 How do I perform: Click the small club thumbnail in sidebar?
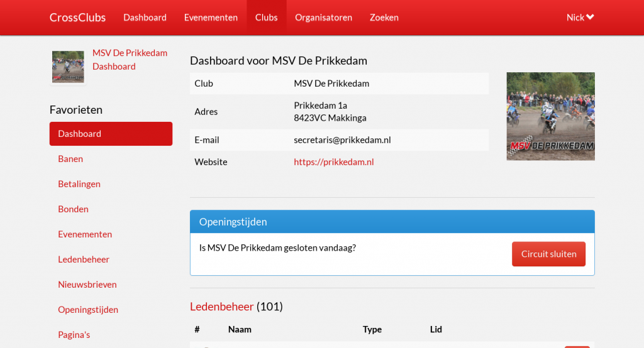point(68,67)
